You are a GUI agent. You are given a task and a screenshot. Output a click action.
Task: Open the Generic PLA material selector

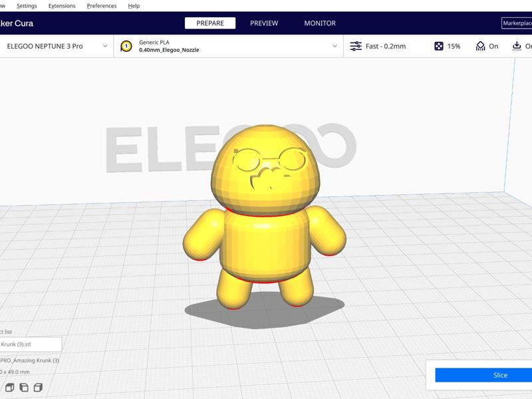[x=228, y=46]
